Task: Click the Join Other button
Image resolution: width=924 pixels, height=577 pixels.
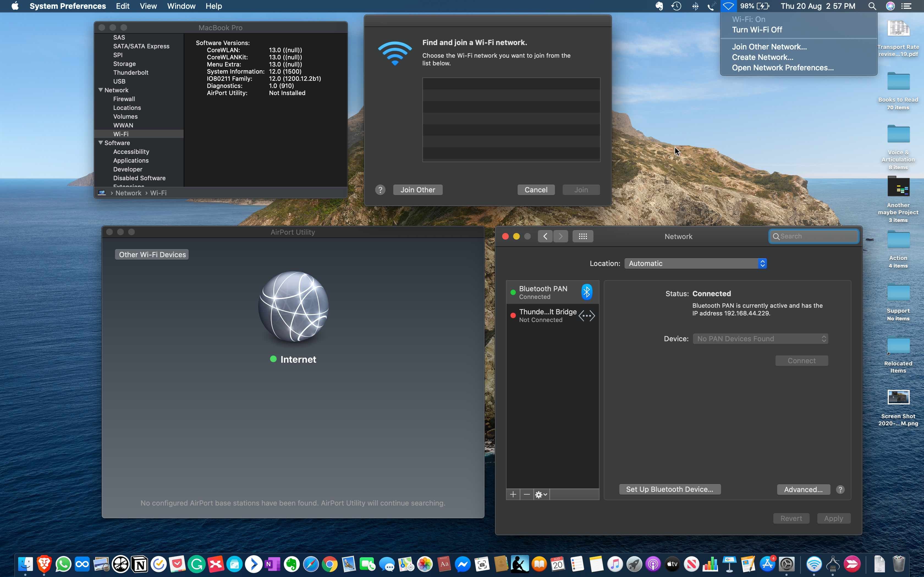Action: pos(417,190)
